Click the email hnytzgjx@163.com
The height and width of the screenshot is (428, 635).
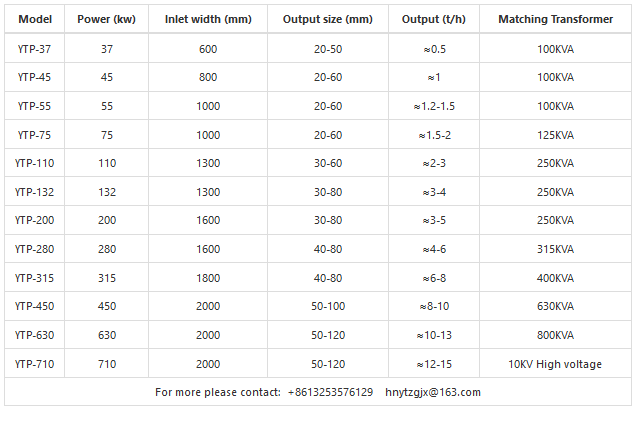(433, 392)
